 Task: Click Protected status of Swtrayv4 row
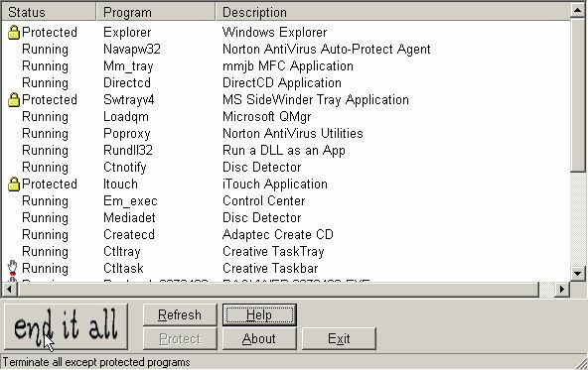(50, 99)
